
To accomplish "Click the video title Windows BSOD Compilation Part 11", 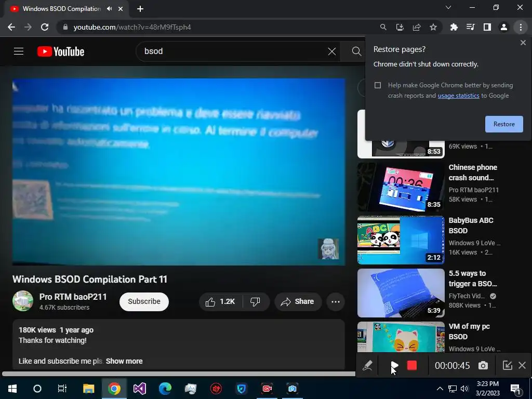I will 90,279.
